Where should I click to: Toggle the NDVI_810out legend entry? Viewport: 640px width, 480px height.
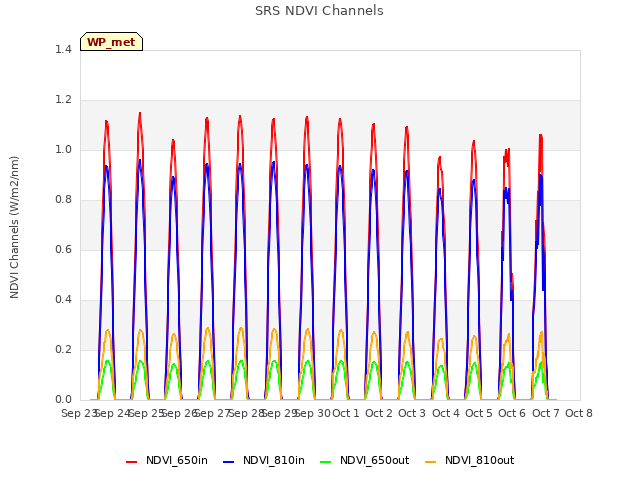click(469, 460)
